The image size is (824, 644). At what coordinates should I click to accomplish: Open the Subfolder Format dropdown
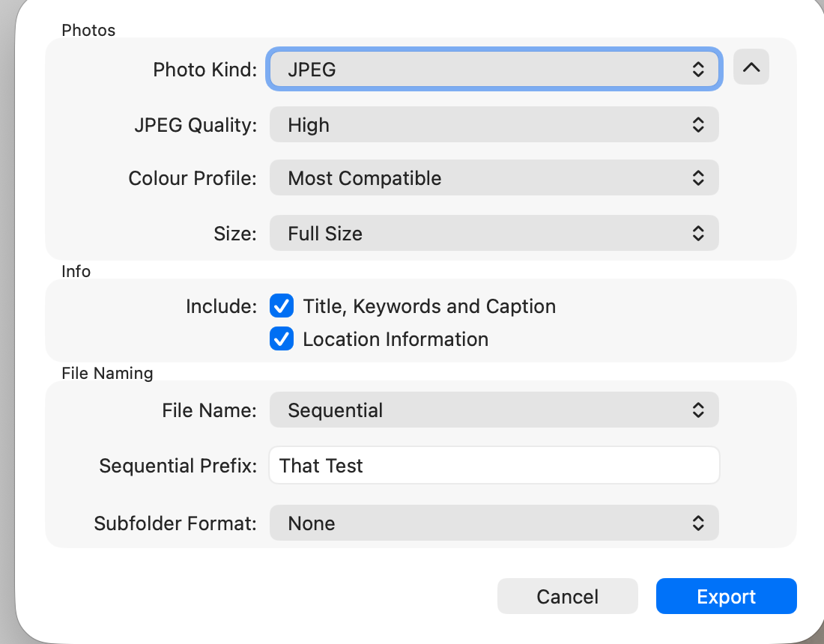(479, 523)
